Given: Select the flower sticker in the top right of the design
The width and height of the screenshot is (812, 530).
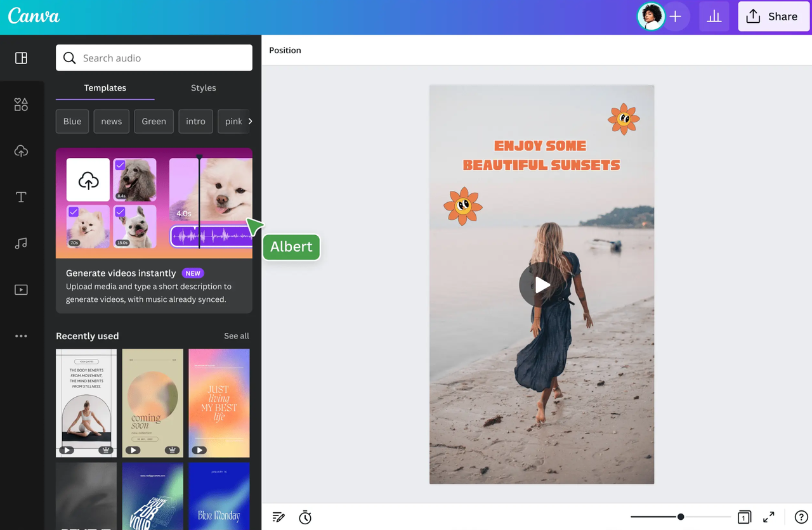Looking at the screenshot, I should 624,119.
